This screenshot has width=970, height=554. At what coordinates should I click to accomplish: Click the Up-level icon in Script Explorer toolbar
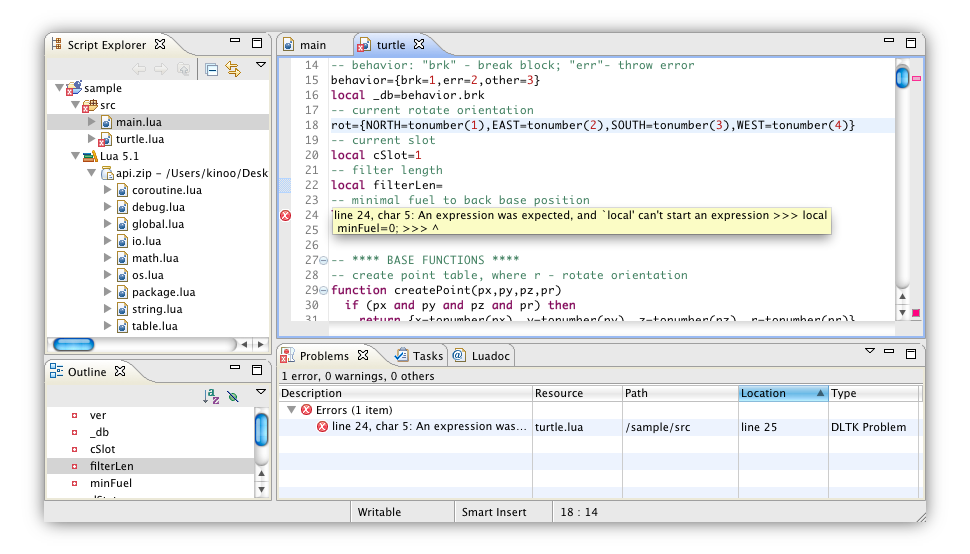pyautogui.click(x=184, y=69)
